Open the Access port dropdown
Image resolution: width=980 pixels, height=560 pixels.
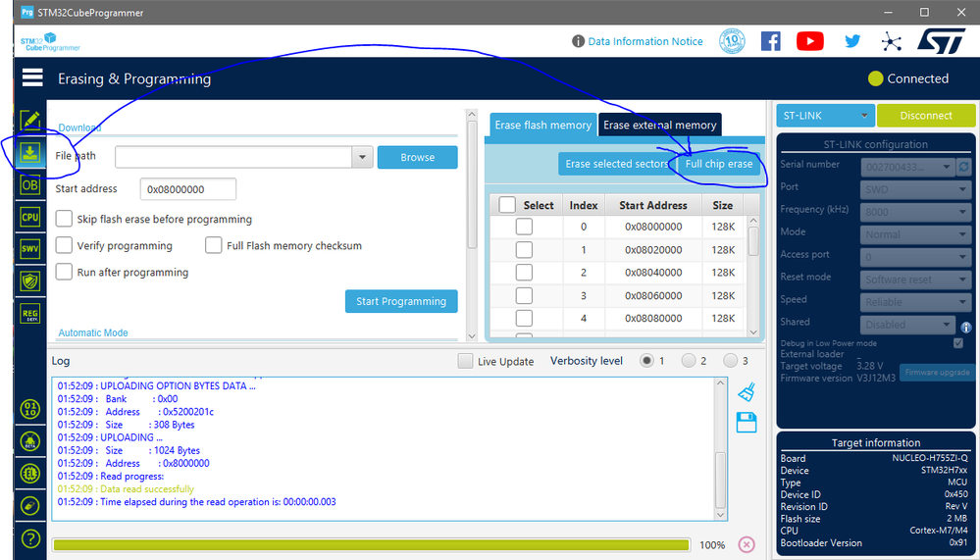(915, 257)
